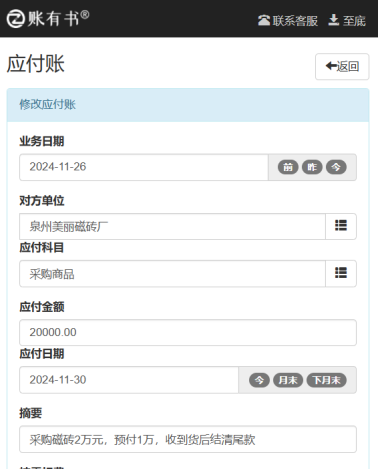Open the 应付科目 list picker

341,273
